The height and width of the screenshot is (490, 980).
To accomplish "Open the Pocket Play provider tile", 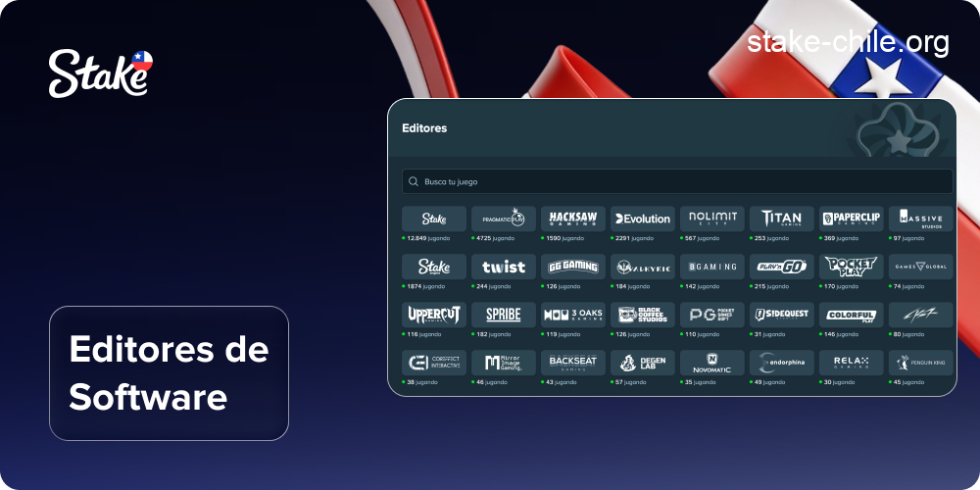I will point(852,267).
